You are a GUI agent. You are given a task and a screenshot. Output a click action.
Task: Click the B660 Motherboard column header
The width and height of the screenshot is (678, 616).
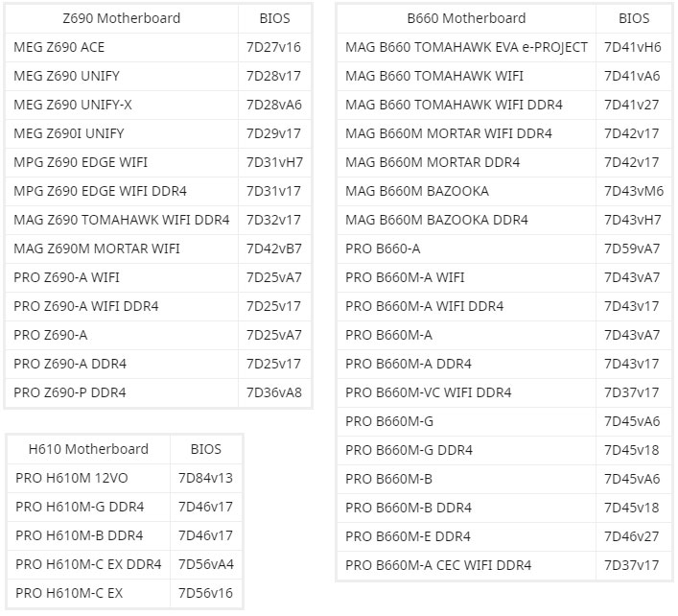(466, 18)
